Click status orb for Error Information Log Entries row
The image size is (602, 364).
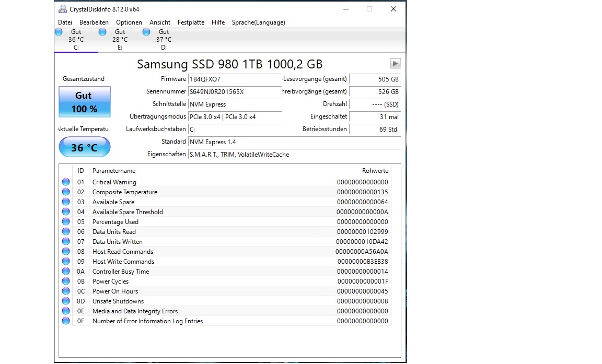click(66, 321)
